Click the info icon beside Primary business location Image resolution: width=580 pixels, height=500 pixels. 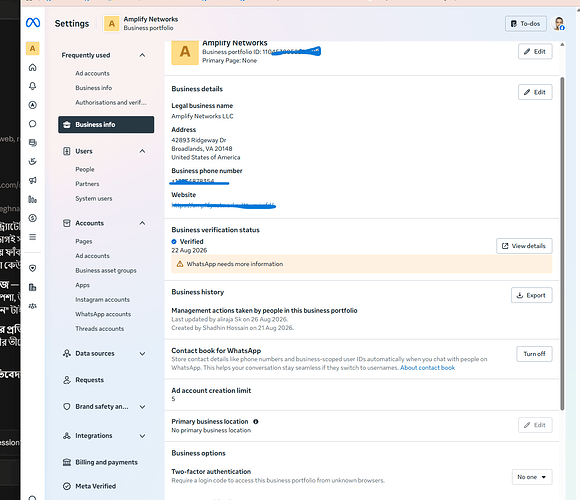[x=256, y=422]
